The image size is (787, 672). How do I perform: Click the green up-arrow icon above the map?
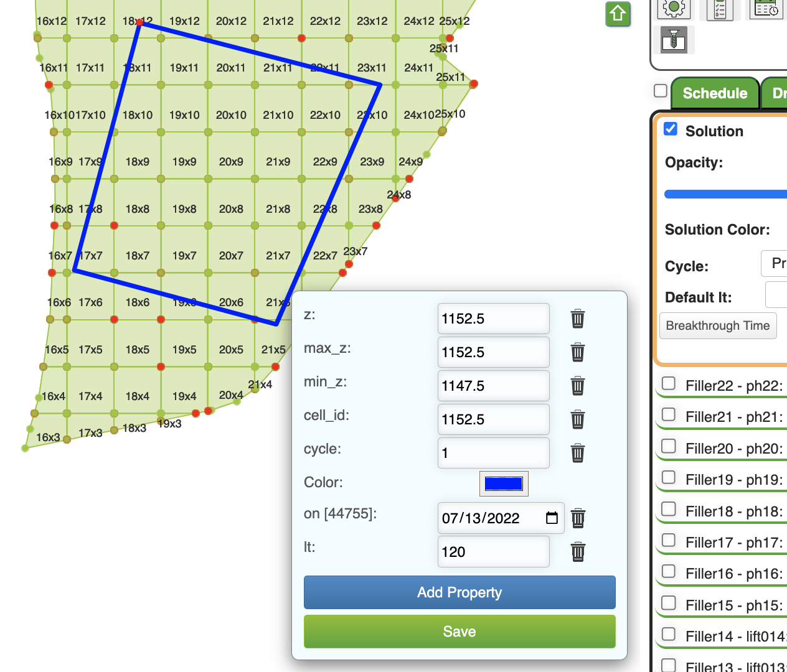click(x=618, y=14)
